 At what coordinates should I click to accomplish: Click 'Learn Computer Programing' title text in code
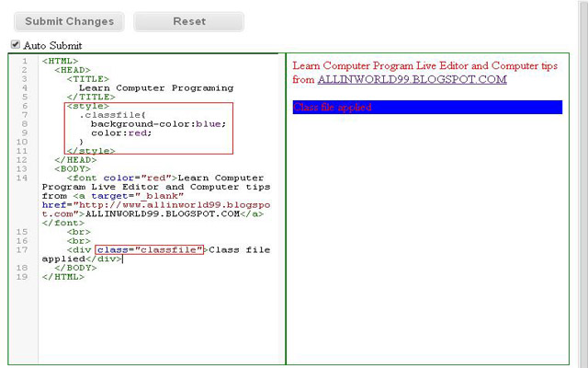click(156, 88)
